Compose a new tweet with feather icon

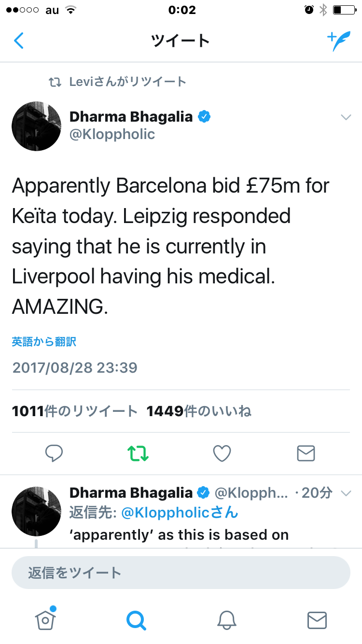click(338, 42)
